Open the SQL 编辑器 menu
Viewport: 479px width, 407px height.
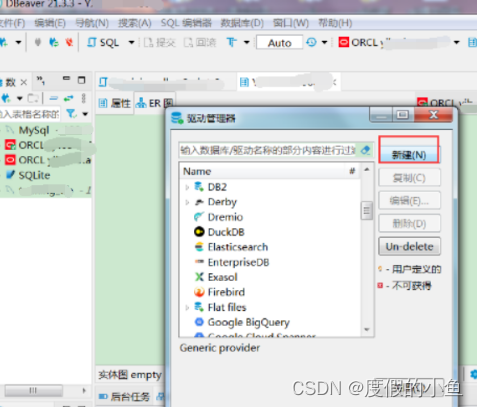(186, 23)
